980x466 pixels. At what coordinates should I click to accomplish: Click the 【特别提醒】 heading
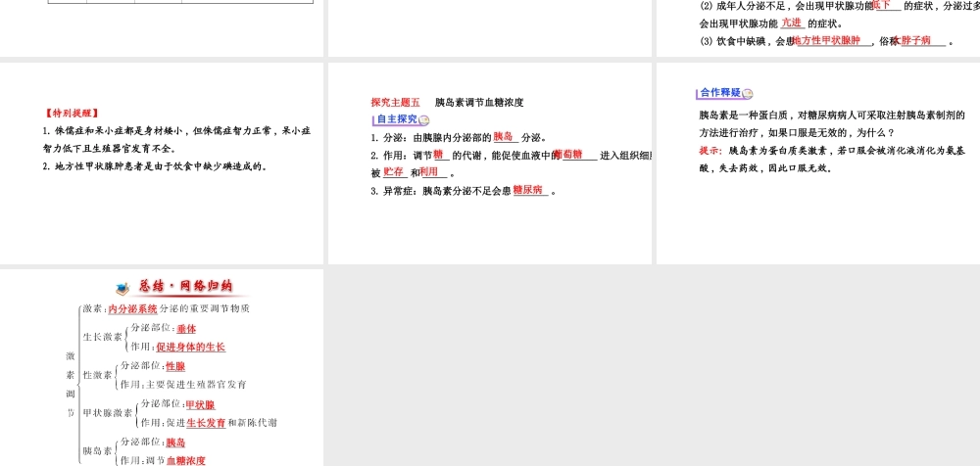click(72, 114)
